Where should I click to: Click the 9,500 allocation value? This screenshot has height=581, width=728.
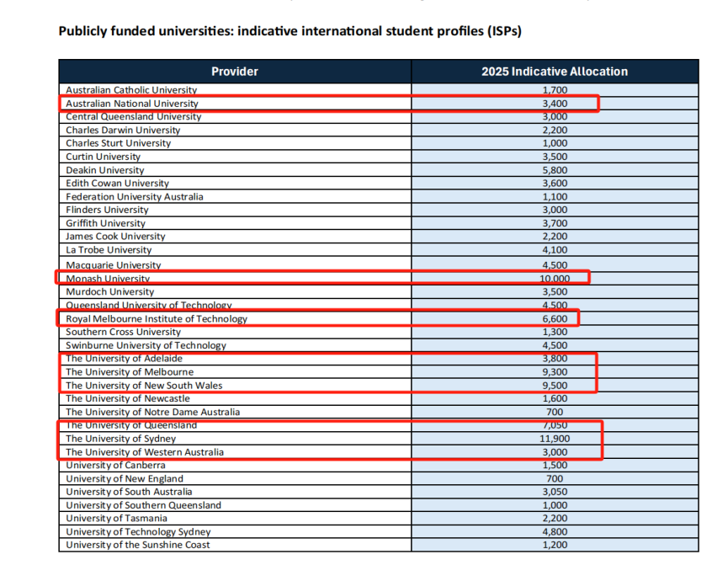pyautogui.click(x=555, y=385)
